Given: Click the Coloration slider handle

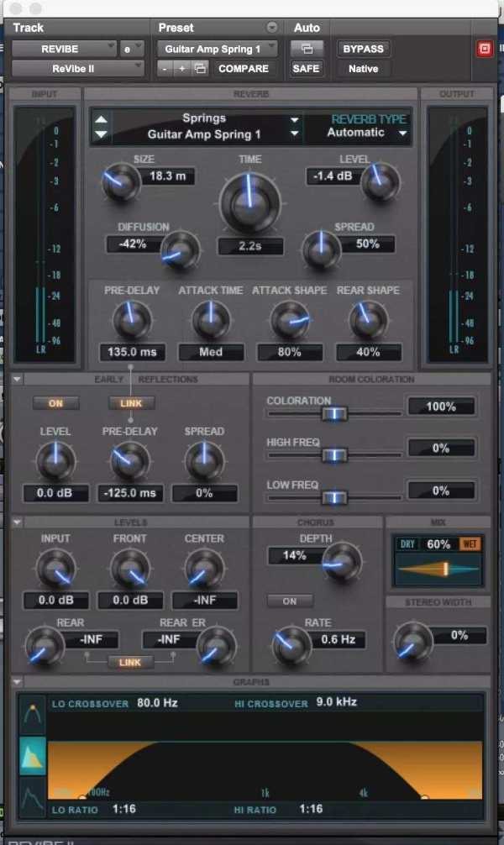Looking at the screenshot, I should pos(334,413).
